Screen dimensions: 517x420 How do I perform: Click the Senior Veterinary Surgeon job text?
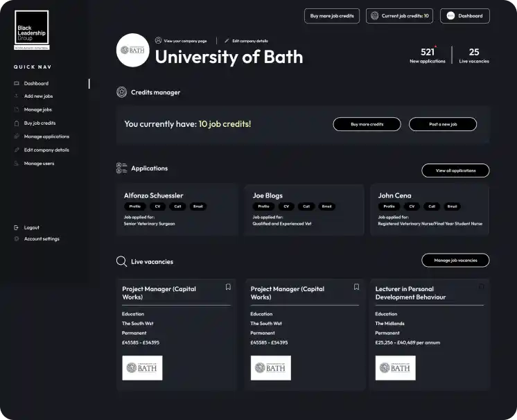tap(150, 224)
